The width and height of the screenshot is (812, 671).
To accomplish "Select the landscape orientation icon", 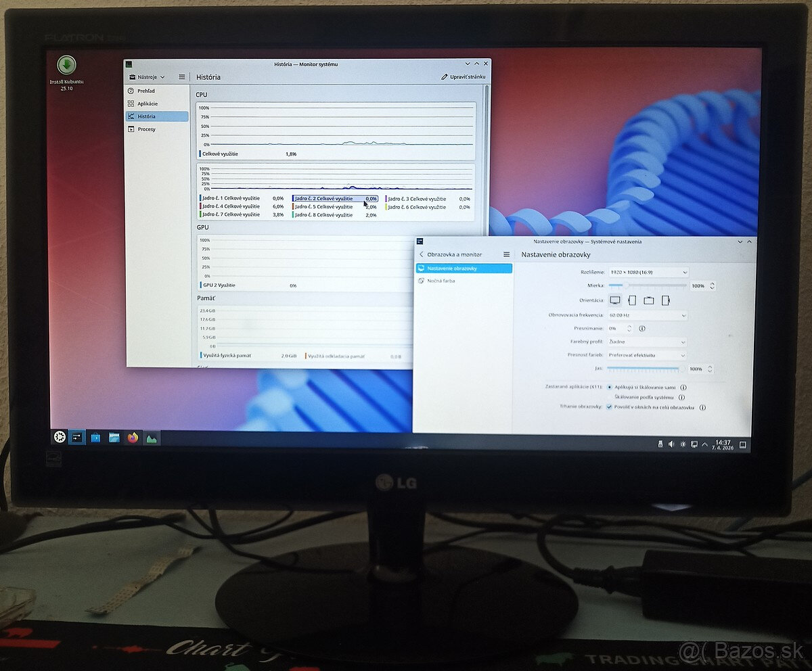I will [614, 300].
